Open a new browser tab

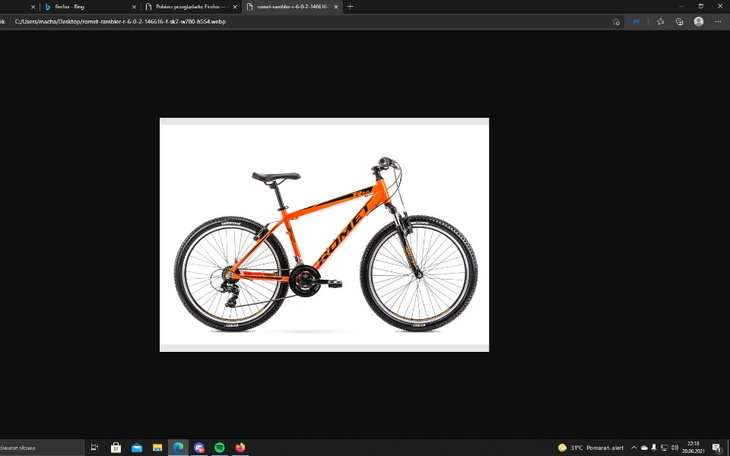350,7
